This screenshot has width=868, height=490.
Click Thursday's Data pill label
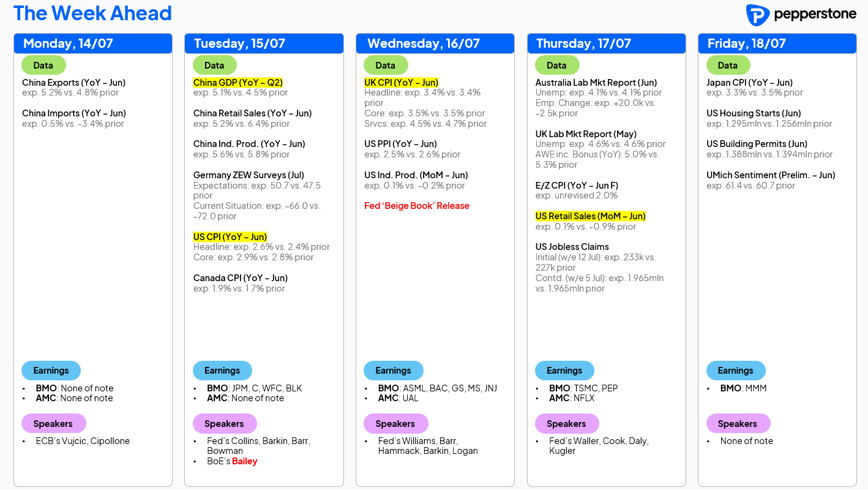click(557, 65)
